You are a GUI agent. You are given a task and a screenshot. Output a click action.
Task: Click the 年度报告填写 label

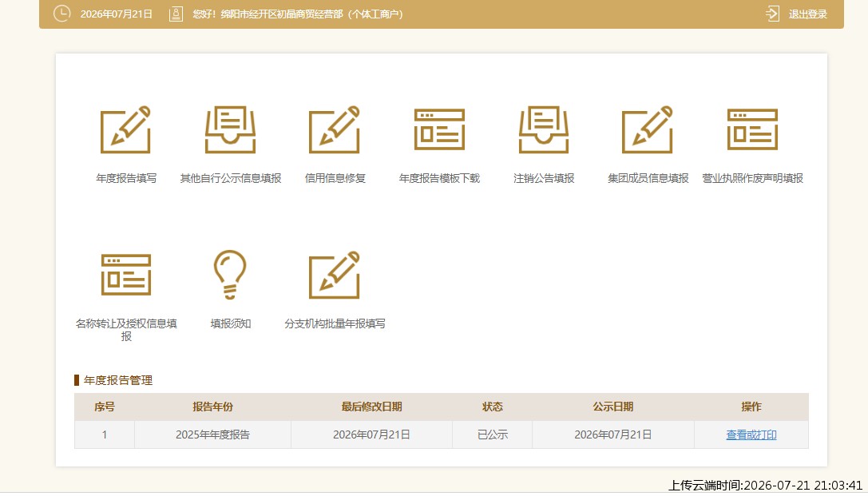[x=126, y=178]
